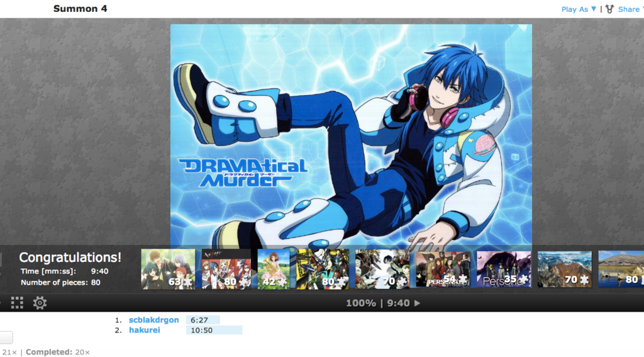Click the Number of pieces: 80 text
644x357 pixels.
pos(60,283)
